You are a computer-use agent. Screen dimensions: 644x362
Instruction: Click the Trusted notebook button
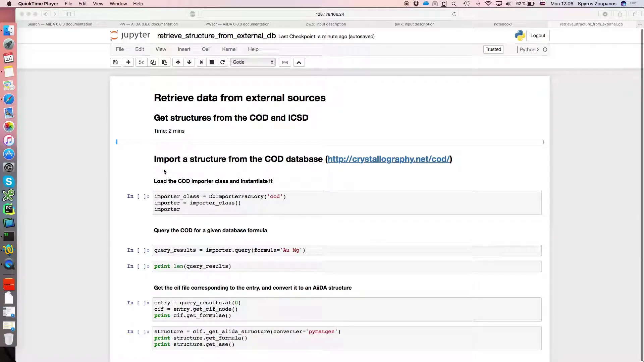(x=493, y=49)
